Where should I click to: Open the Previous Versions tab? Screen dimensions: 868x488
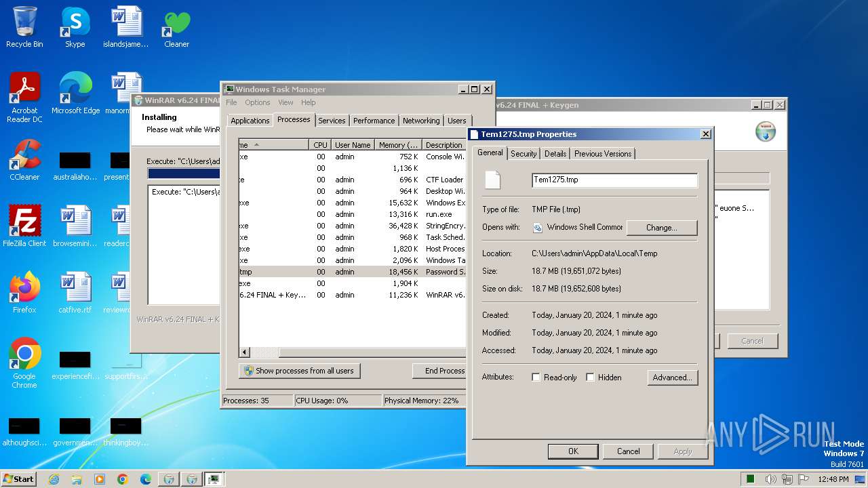tap(603, 154)
